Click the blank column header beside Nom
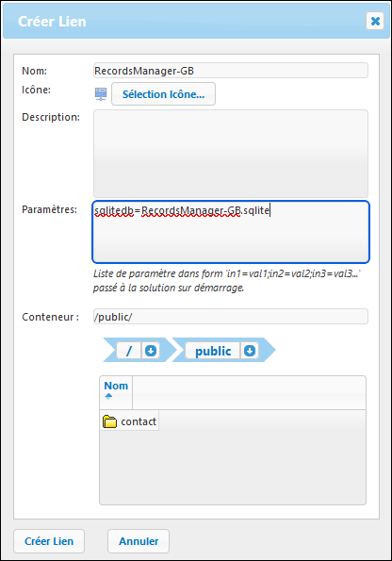Viewport: 392px width, 561px height. pos(249,392)
